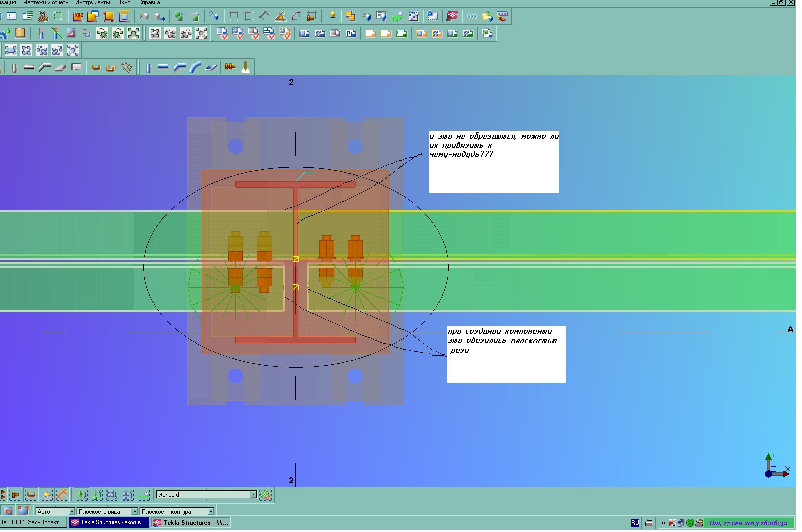
Task: Click the scissors cut tool icon
Action: [43, 16]
